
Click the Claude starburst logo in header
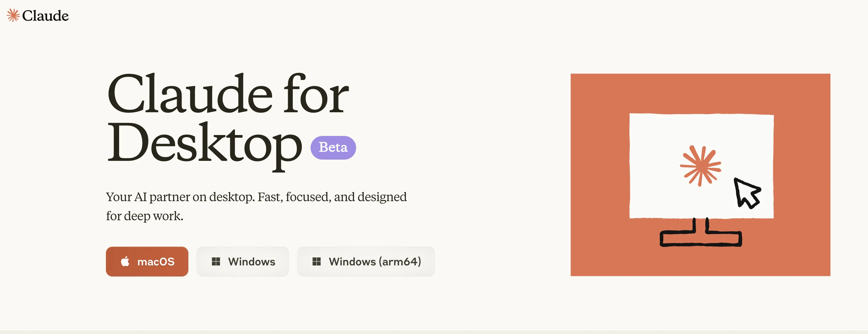pyautogui.click(x=13, y=15)
